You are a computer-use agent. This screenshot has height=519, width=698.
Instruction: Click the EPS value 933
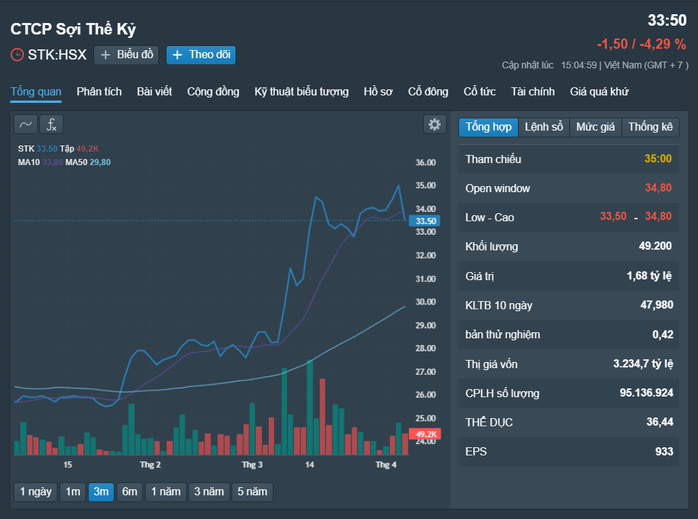664,451
